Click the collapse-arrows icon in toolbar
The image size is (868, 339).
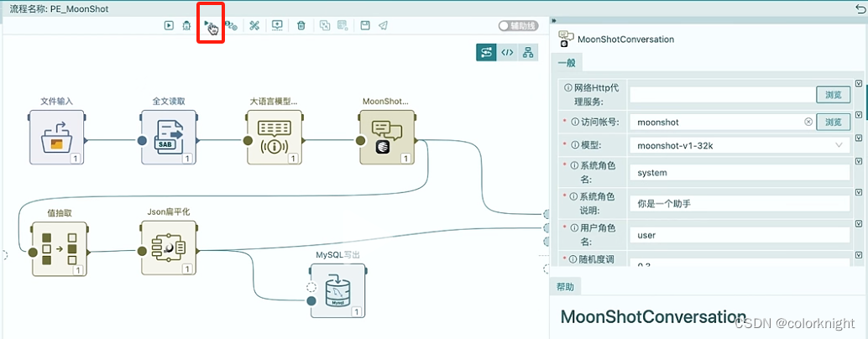click(325, 25)
